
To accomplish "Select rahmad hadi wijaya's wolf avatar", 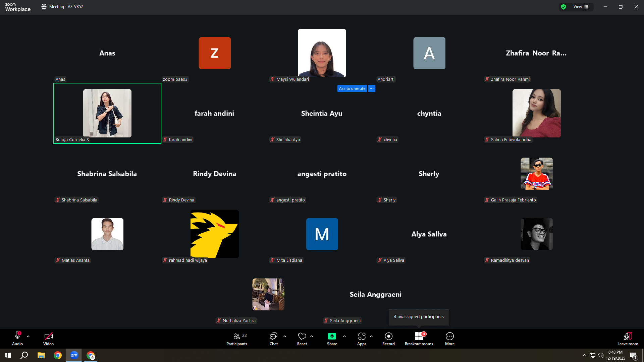I will click(215, 234).
